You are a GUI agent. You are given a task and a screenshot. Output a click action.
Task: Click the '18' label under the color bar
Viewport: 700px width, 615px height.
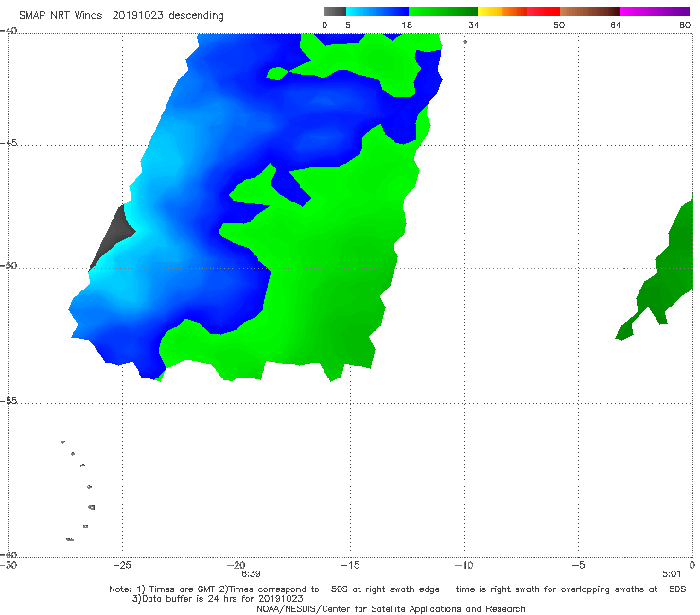(407, 25)
